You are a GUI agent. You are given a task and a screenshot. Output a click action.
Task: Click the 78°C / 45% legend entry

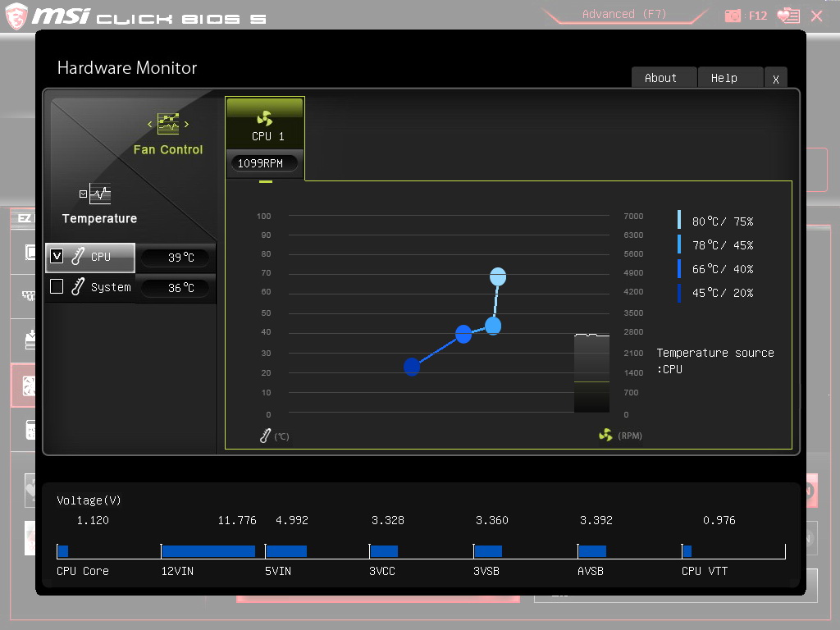(715, 244)
